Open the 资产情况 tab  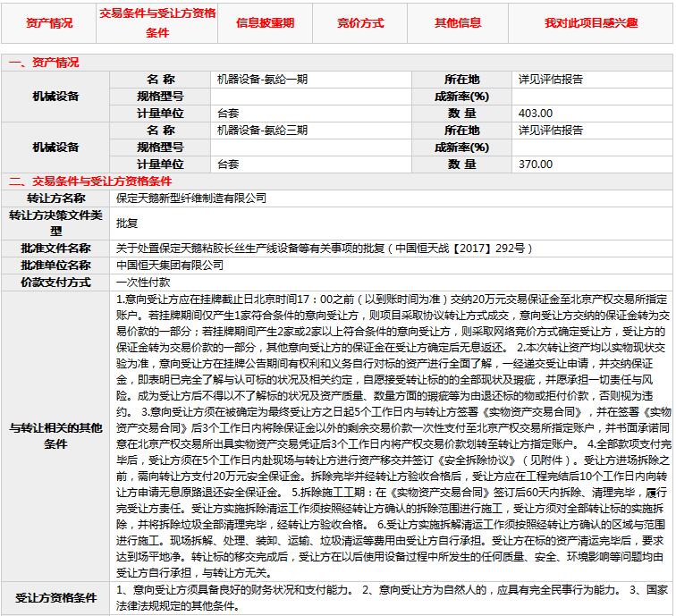(49, 23)
